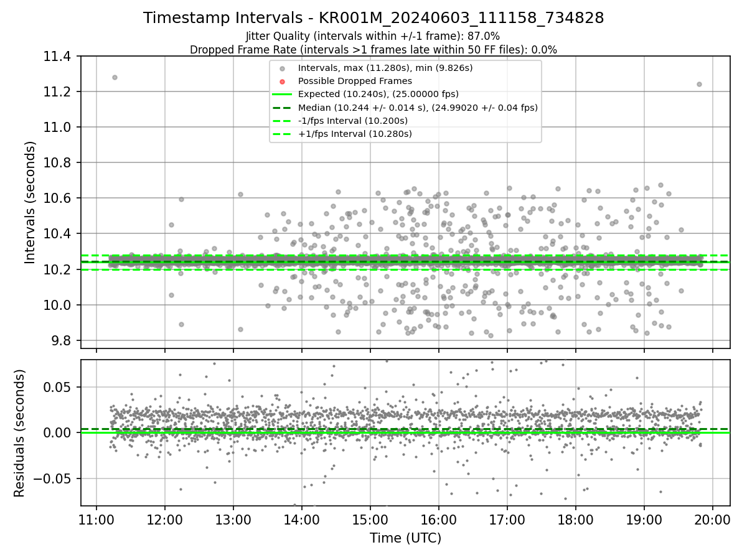Click the 'Residuals (seconds)' y-axis label

click(x=19, y=433)
